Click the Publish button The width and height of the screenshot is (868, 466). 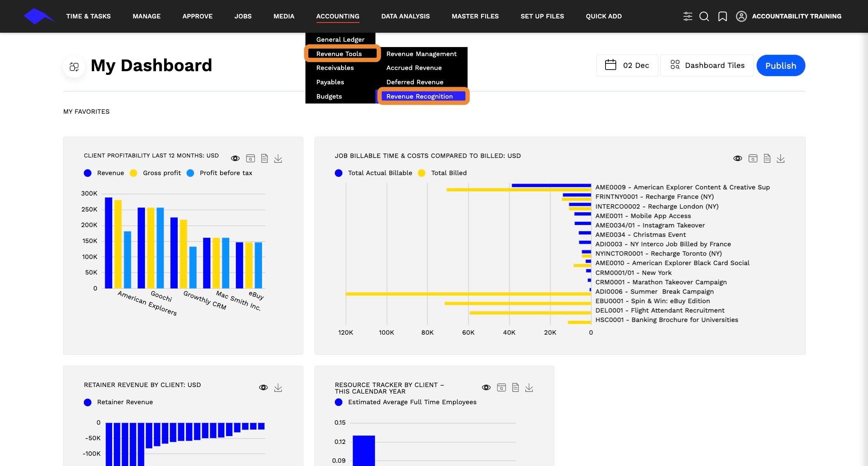tap(781, 65)
